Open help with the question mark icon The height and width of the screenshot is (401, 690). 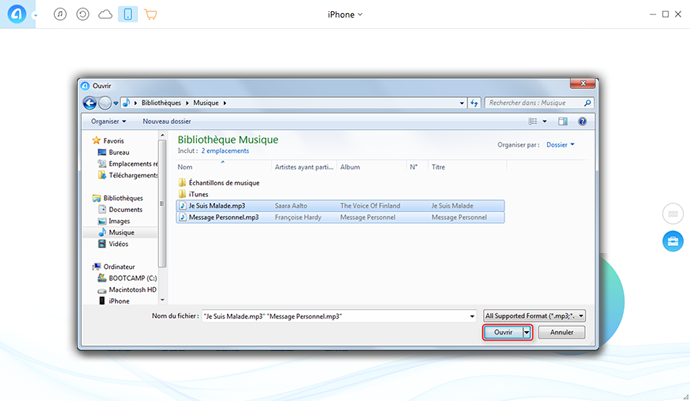(582, 121)
